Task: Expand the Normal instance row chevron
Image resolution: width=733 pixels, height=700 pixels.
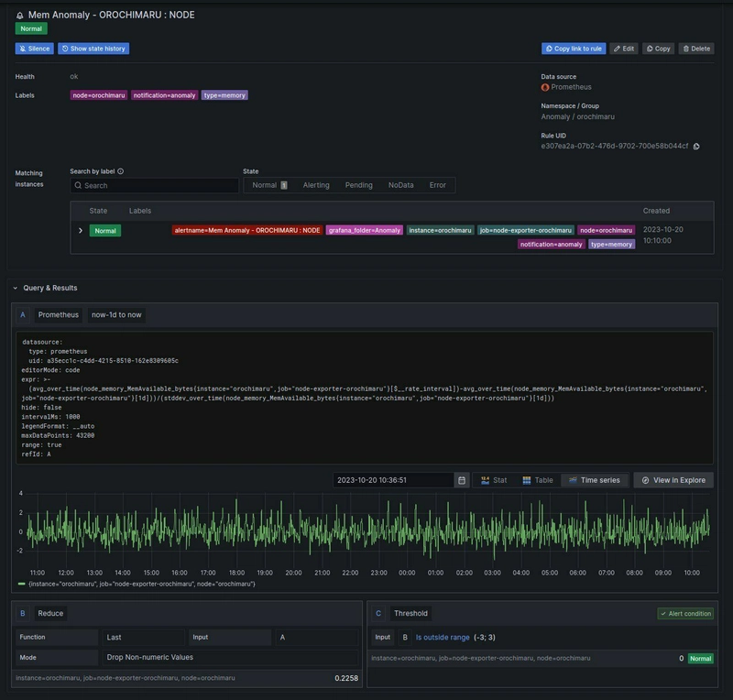Action: click(81, 231)
